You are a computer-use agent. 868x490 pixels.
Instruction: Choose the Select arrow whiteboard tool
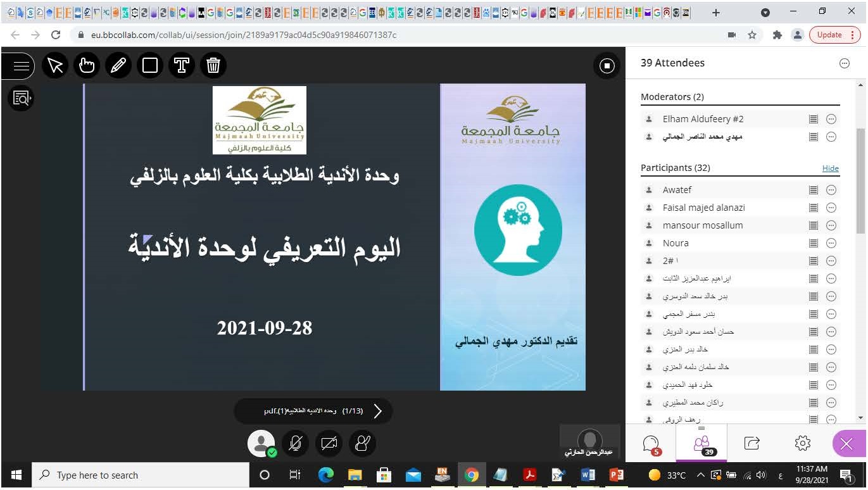tap(56, 65)
